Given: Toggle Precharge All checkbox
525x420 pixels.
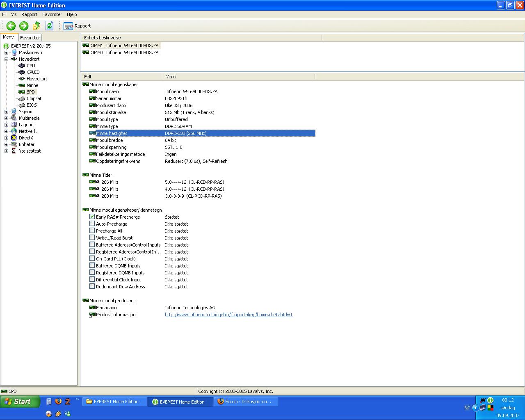Looking at the screenshot, I should (92, 231).
